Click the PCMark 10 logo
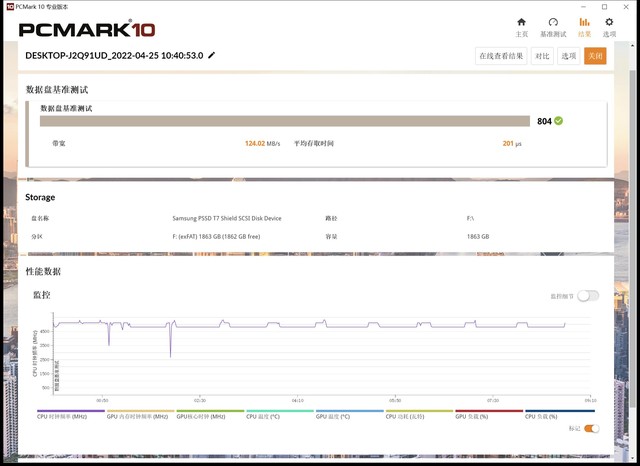Image resolution: width=640 pixels, height=466 pixels. coord(87,29)
